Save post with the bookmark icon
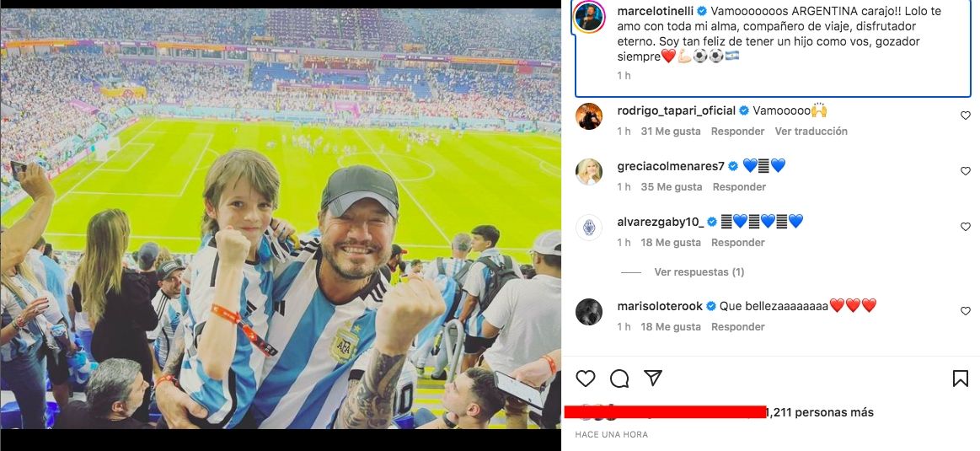Image resolution: width=980 pixels, height=451 pixels. tap(960, 379)
